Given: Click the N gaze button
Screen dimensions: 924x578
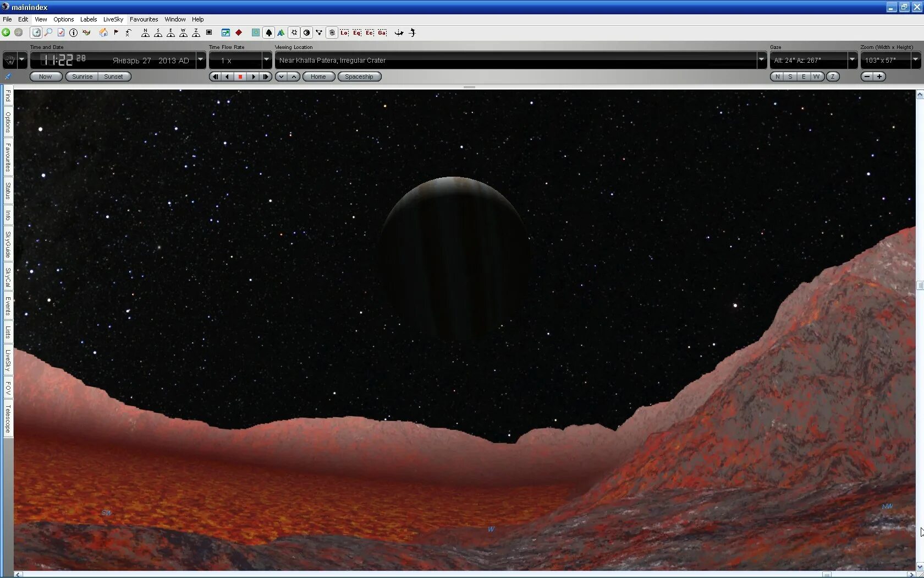Looking at the screenshot, I should (x=777, y=77).
